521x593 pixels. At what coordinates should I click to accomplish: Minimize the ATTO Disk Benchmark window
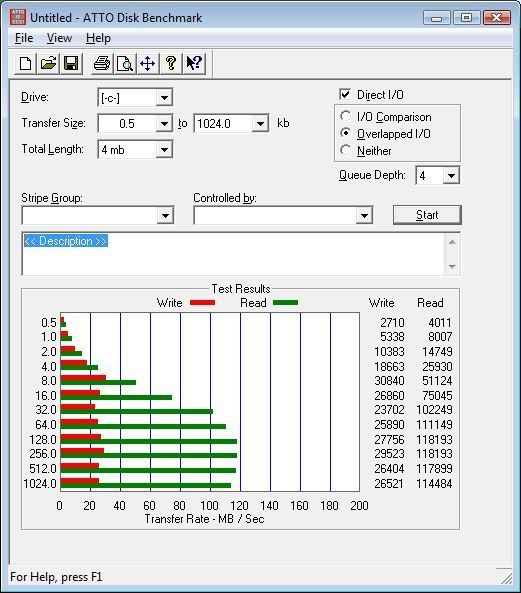click(x=437, y=17)
